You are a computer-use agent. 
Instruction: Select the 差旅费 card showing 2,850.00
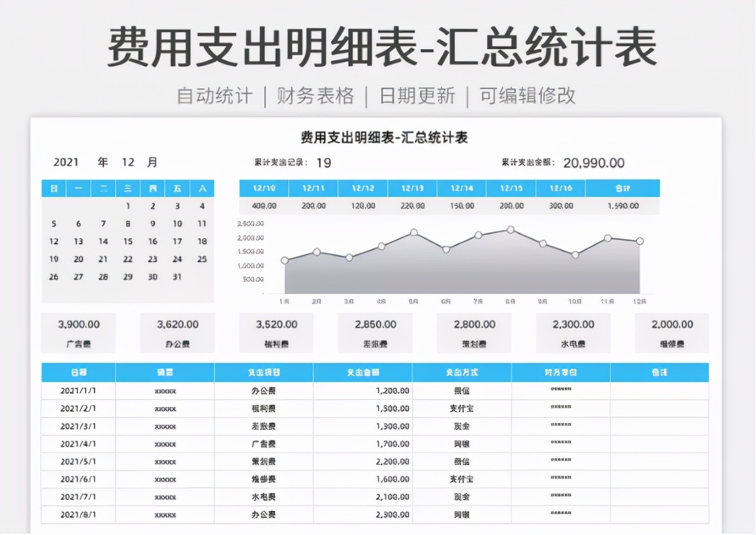(375, 333)
